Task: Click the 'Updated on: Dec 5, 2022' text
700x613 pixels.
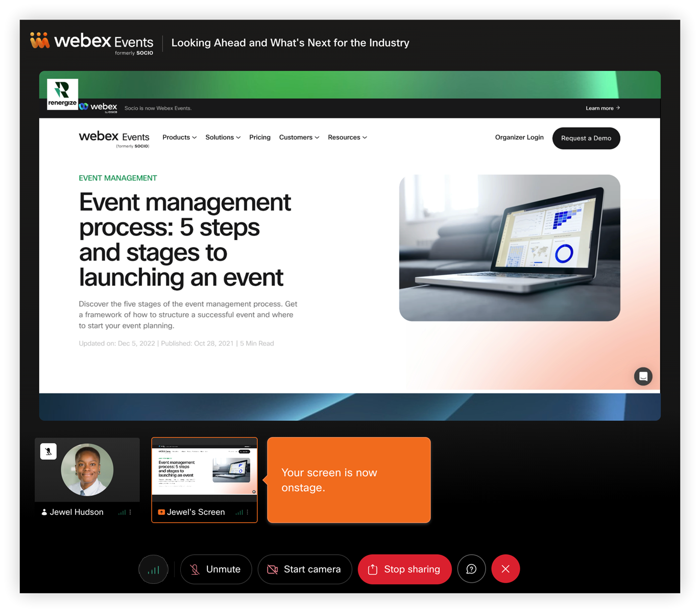Action: coord(117,343)
